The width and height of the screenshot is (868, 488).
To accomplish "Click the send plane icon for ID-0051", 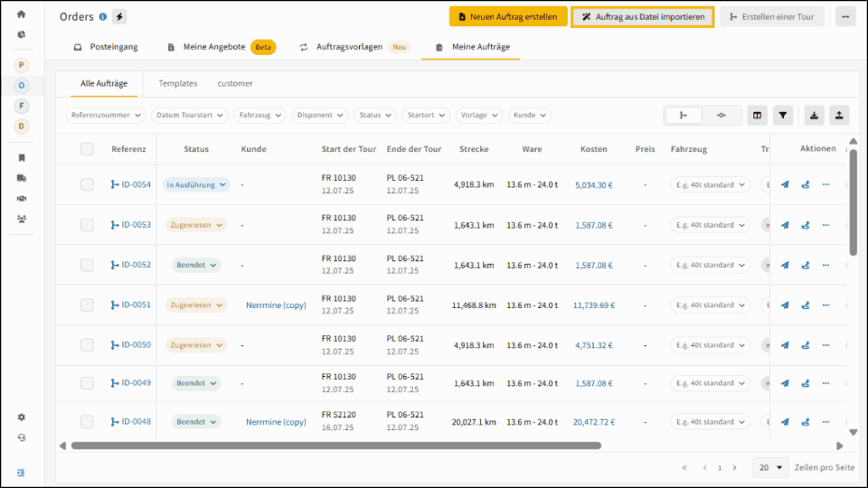I will tap(785, 305).
